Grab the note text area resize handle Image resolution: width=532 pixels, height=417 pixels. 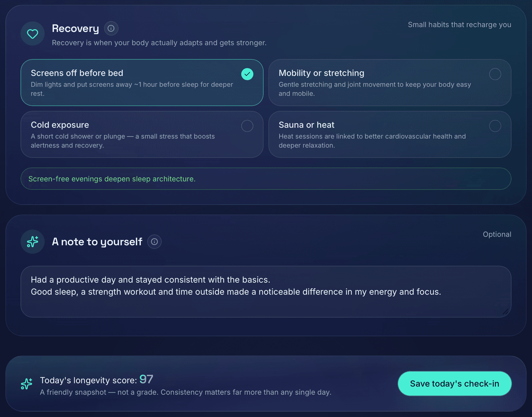505,312
